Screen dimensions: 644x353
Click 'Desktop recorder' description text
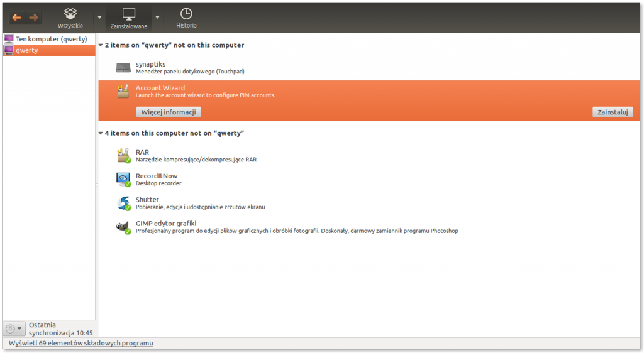point(158,183)
